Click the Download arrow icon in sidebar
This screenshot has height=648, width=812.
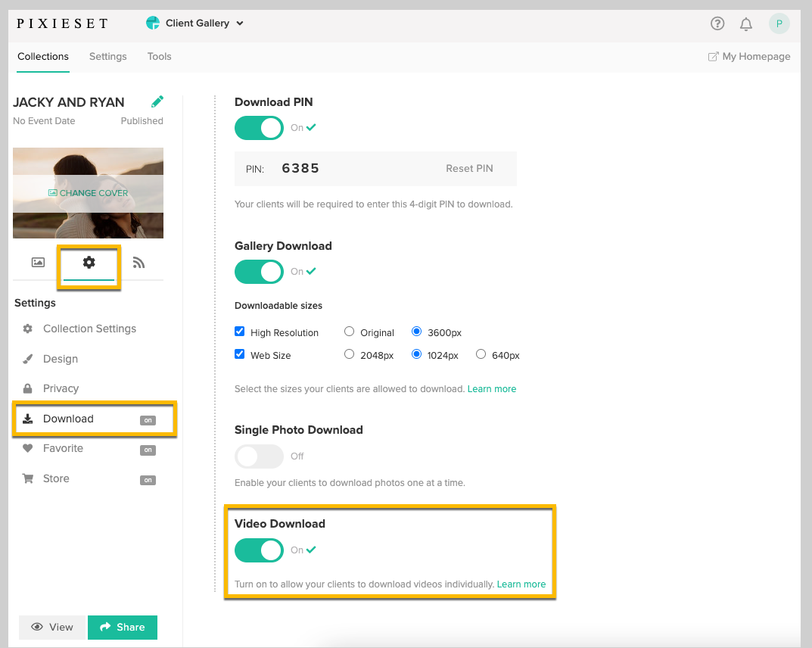tap(28, 419)
